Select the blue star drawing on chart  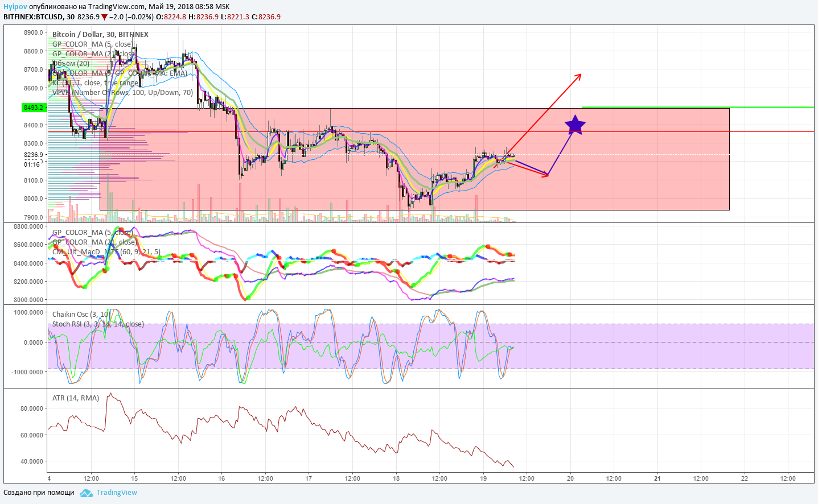click(576, 125)
